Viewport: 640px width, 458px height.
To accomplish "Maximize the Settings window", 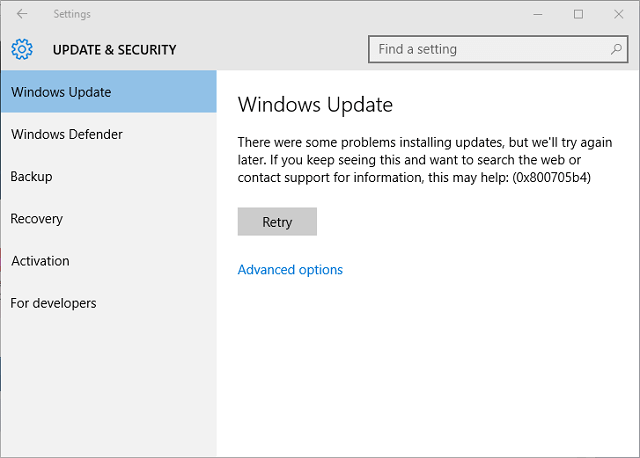I will coord(578,14).
